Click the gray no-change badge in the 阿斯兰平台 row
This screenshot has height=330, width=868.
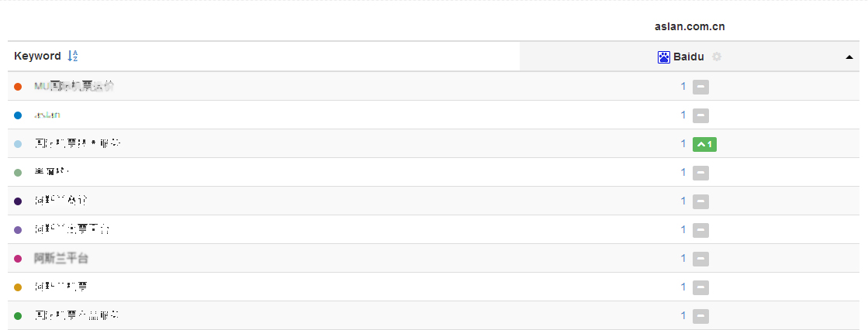pos(700,259)
